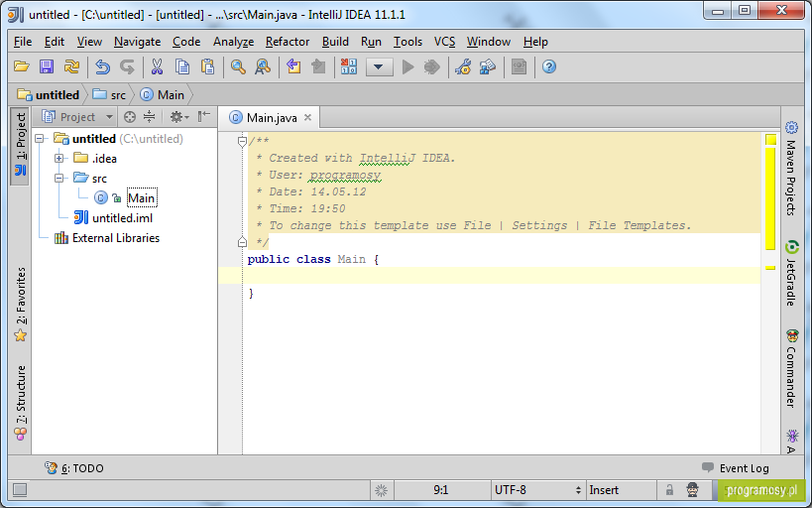This screenshot has width=812, height=508.
Task: Click the green Run play icon
Action: click(408, 66)
